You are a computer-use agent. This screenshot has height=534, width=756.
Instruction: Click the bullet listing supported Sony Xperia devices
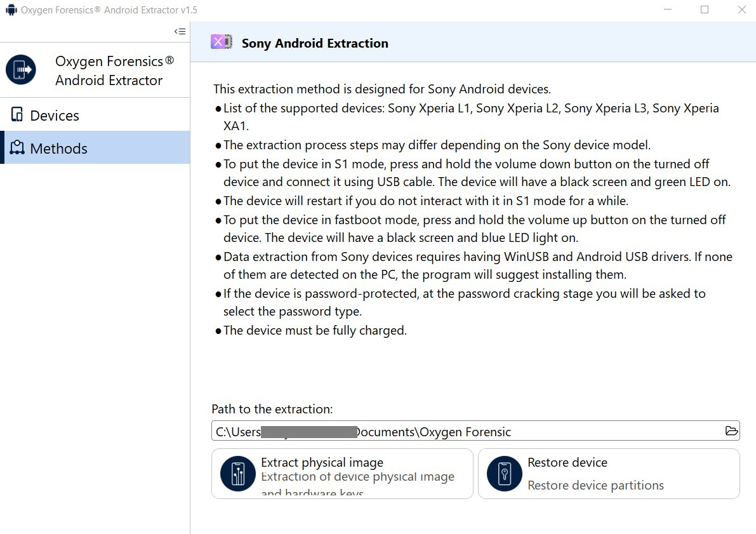coord(471,117)
